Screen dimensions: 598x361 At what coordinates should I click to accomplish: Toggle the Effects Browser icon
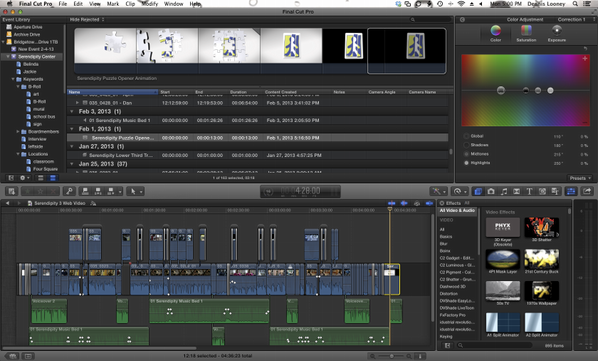(x=478, y=191)
